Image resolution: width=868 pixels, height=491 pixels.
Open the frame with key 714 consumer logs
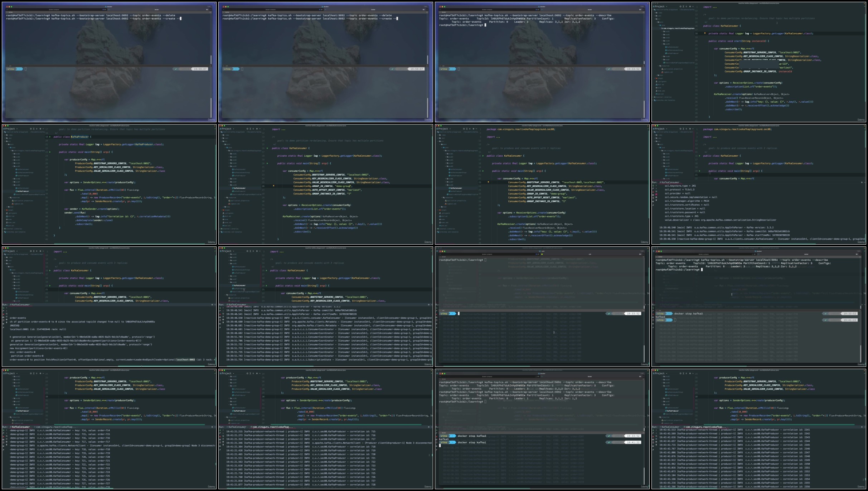point(109,429)
